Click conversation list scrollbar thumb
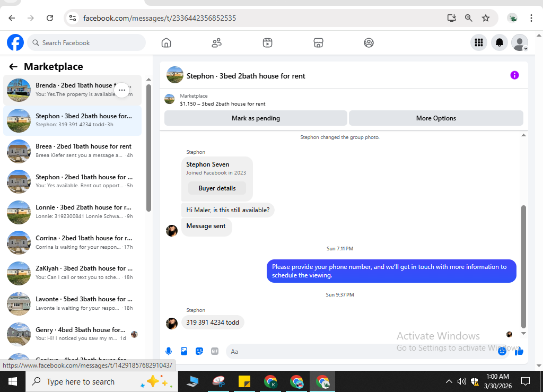The width and height of the screenshot is (543, 392). pos(148,148)
